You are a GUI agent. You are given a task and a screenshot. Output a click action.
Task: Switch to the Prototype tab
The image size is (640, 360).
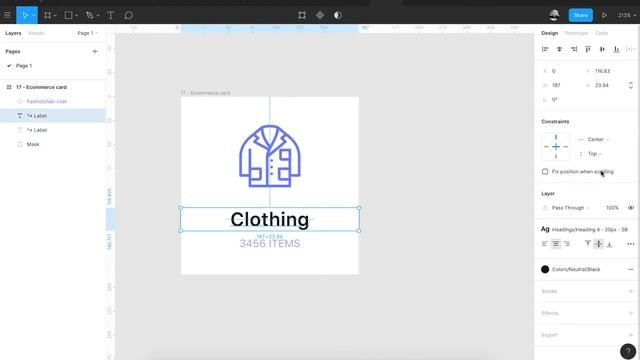click(576, 33)
